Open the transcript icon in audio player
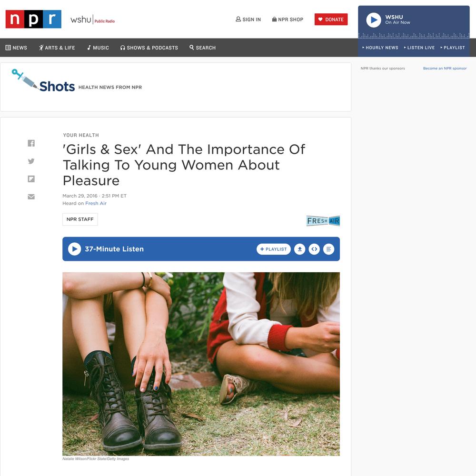This screenshot has width=476, height=476. click(328, 249)
